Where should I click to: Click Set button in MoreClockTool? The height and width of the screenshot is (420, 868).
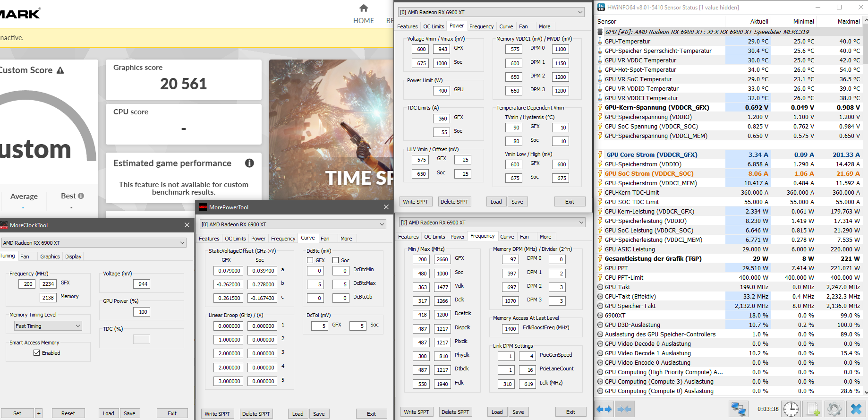click(x=17, y=413)
